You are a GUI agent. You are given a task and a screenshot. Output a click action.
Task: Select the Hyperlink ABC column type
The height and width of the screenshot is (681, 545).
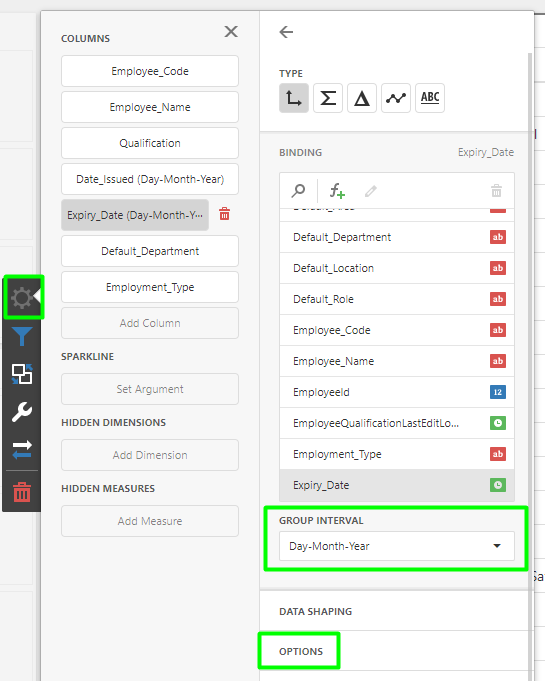(430, 98)
